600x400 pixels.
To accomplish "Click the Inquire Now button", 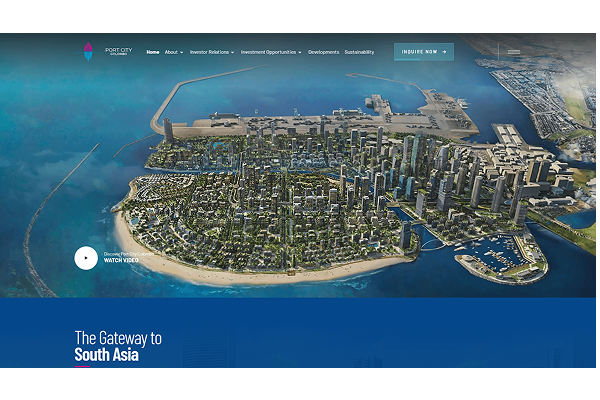I will [423, 52].
